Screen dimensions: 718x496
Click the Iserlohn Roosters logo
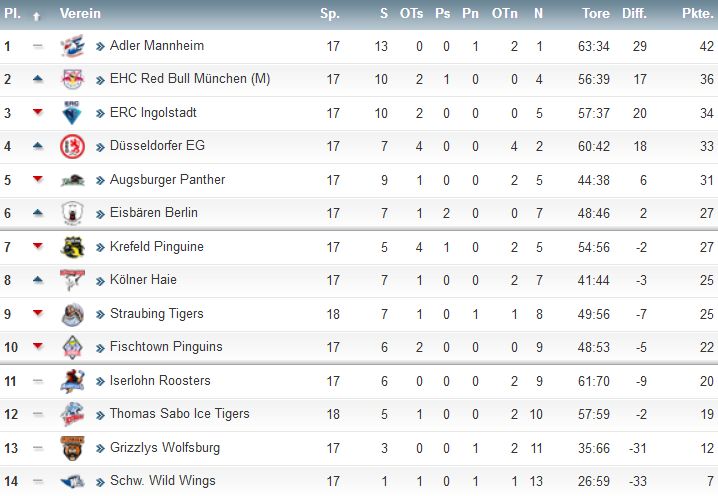[72, 381]
